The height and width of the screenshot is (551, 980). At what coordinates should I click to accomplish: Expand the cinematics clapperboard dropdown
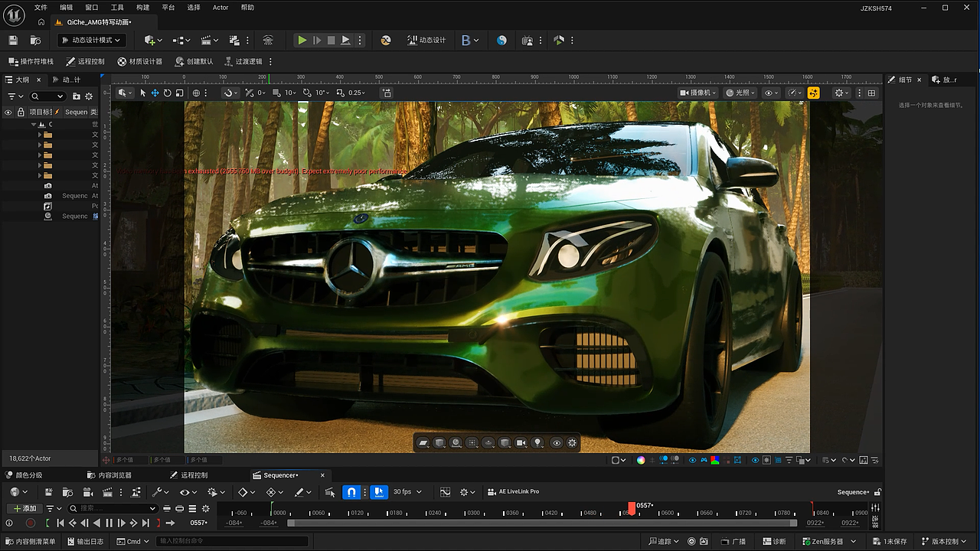click(209, 41)
